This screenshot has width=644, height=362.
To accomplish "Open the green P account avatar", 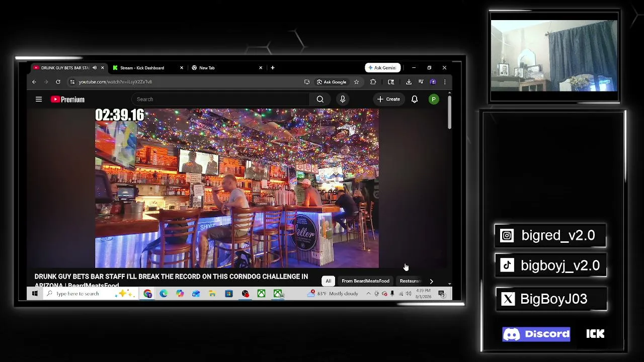I will coord(434,100).
